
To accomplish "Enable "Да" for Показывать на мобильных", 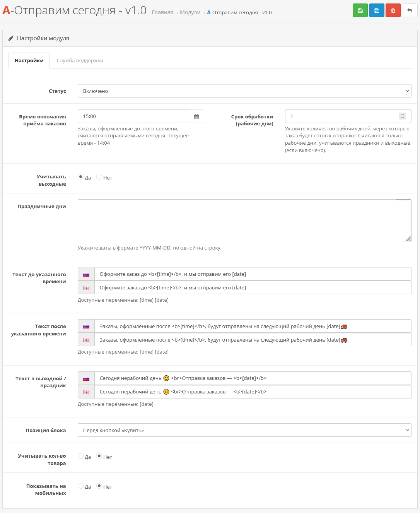I will click(x=81, y=486).
